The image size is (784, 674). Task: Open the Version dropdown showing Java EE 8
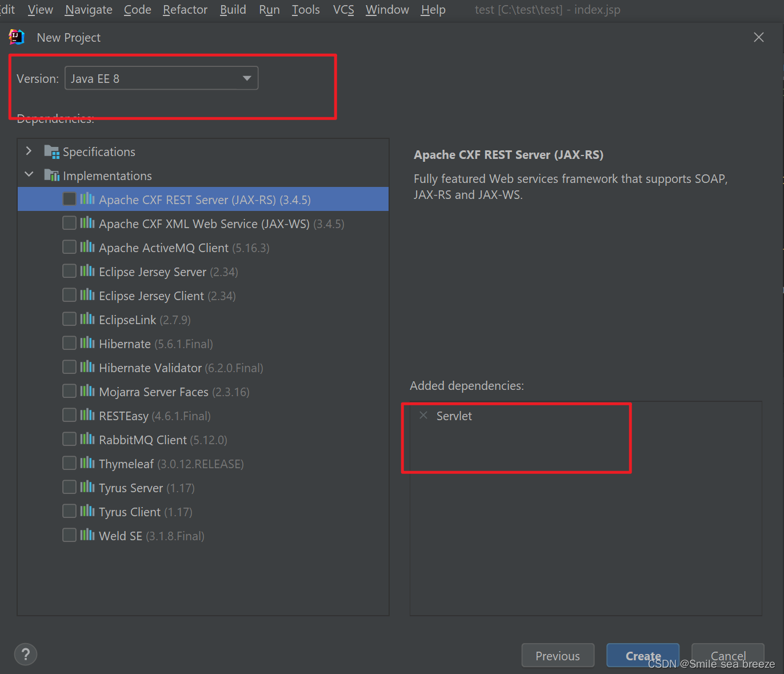[x=162, y=78]
